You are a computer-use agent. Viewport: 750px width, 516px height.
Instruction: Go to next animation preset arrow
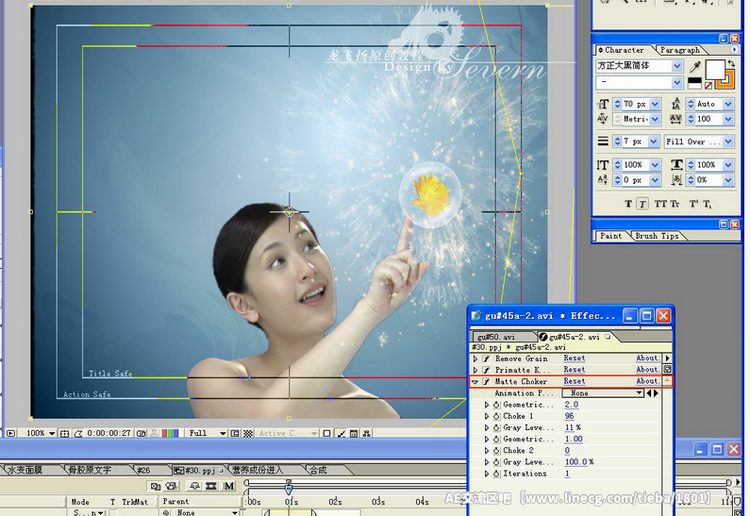(x=656, y=393)
